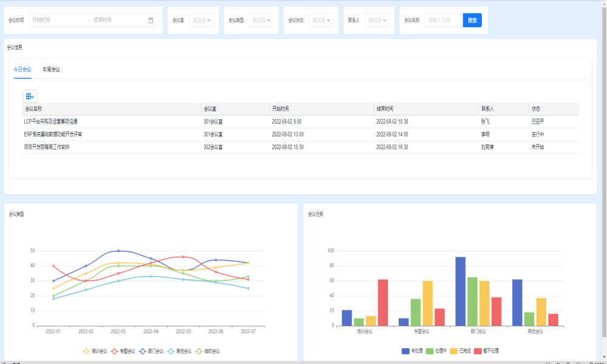
Task: Toggle 未处理 series in bar chart legend
Action: coord(412,351)
